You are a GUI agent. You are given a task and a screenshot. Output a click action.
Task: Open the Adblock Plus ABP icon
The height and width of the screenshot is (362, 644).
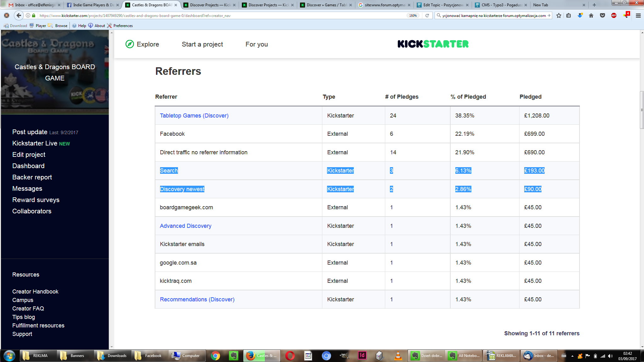pos(614,15)
